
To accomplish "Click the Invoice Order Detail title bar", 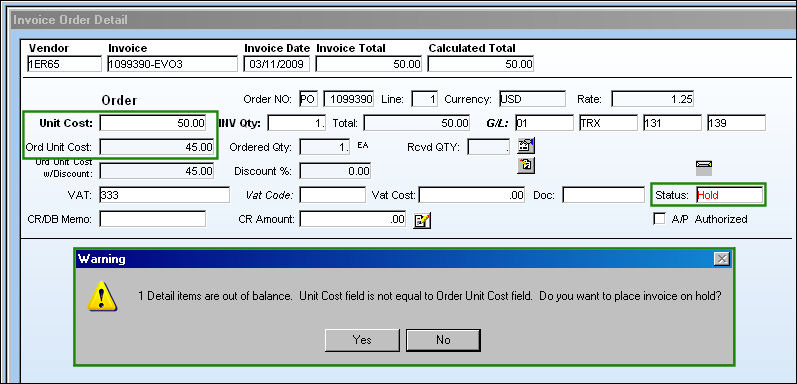I will pyautogui.click(x=404, y=20).
